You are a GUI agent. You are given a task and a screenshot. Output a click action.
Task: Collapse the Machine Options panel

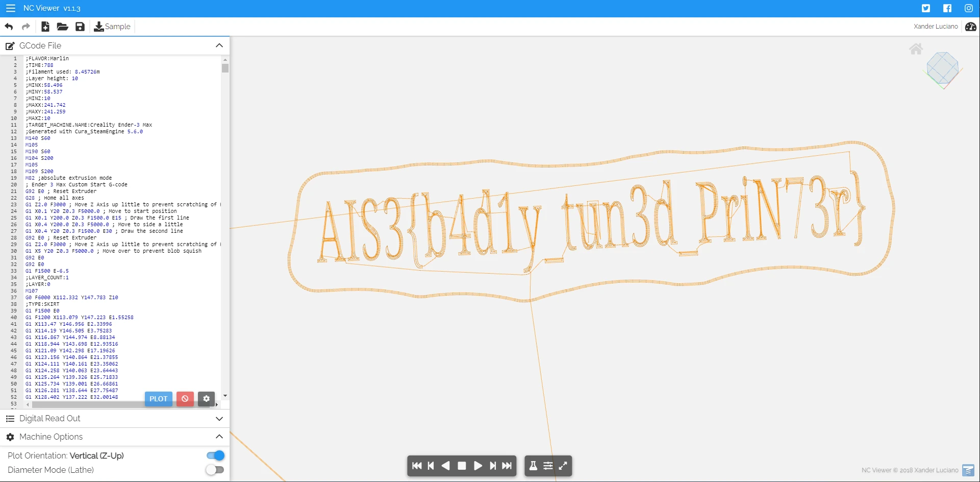point(219,437)
